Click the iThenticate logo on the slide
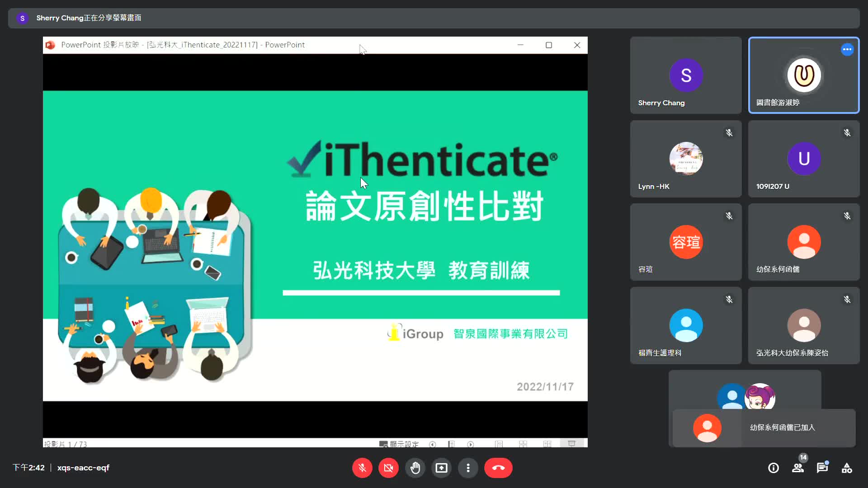Screen dimensions: 868x488 click(x=422, y=159)
